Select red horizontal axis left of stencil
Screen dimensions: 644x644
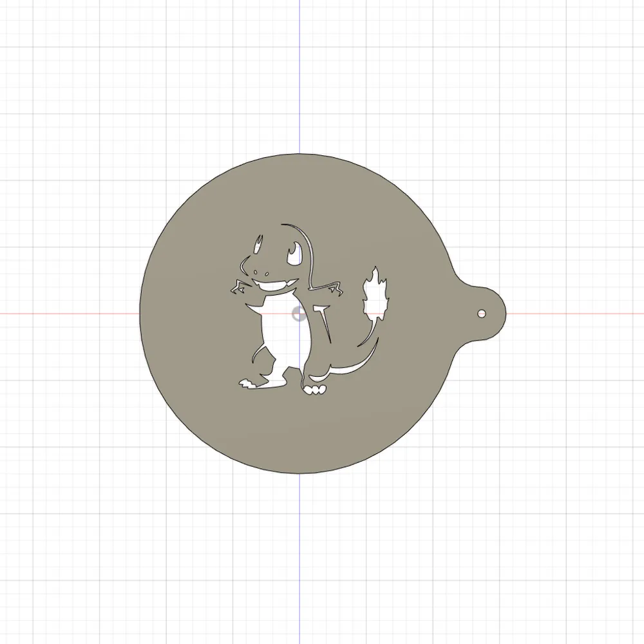click(70, 314)
